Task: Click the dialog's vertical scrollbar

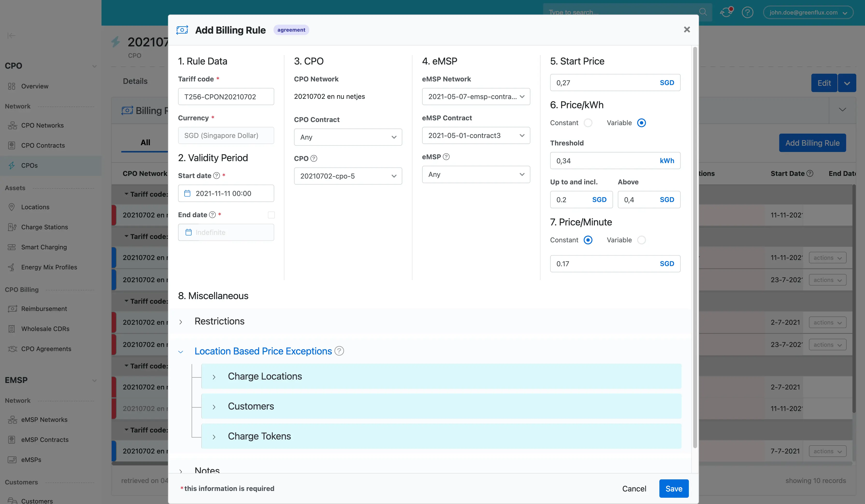Action: click(x=695, y=247)
